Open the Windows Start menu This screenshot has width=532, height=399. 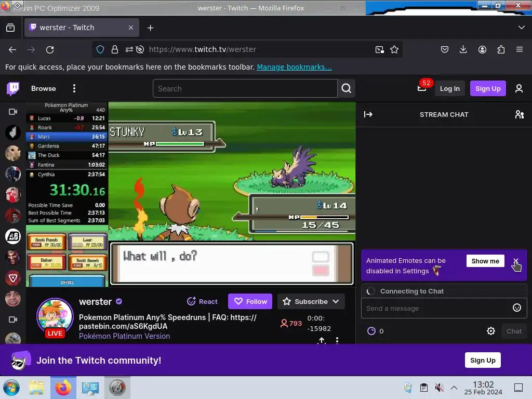pos(11,388)
